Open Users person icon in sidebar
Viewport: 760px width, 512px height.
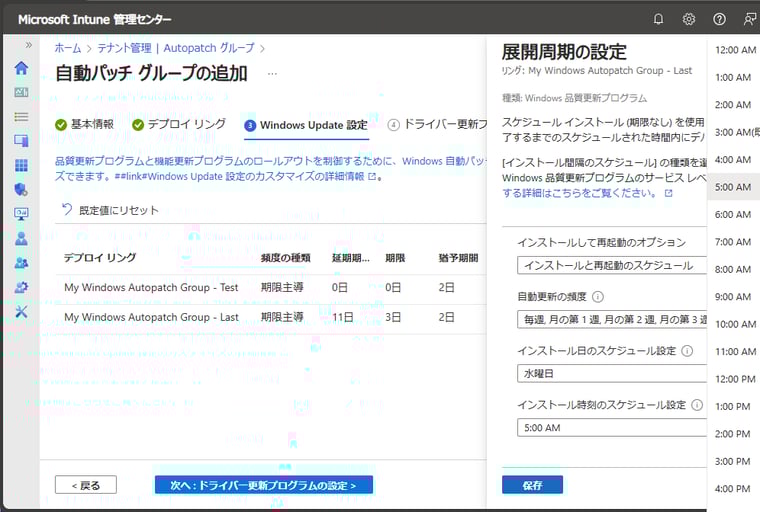(21, 238)
